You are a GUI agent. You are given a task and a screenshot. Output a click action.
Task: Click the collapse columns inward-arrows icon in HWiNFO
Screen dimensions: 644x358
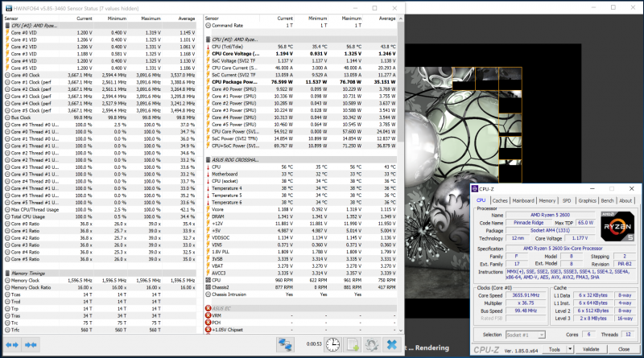click(31, 345)
